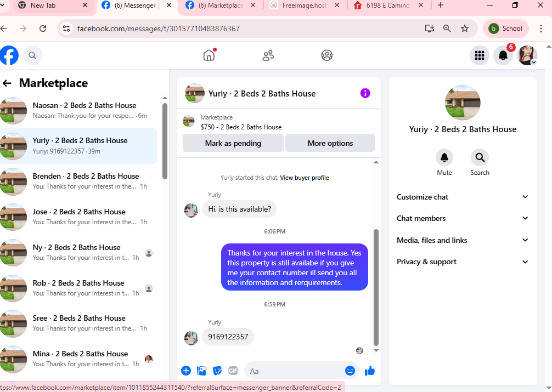Open Brenden conversation in the list
552x392 pixels.
[78, 181]
